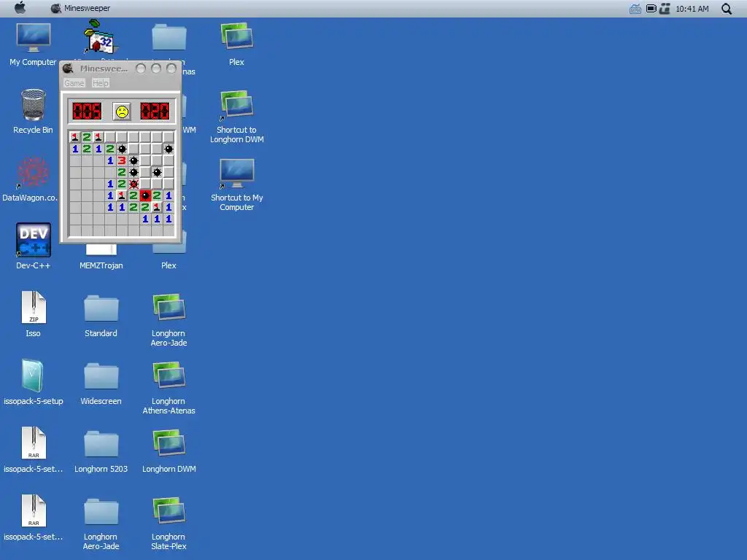
Task: Click the flag right of two green 2s
Action: click(x=157, y=207)
